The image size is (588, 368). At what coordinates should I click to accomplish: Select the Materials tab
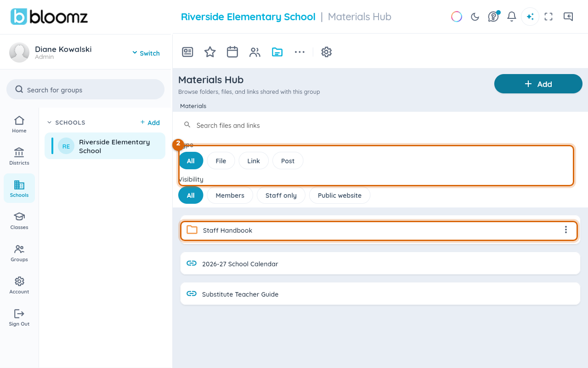[x=193, y=106]
